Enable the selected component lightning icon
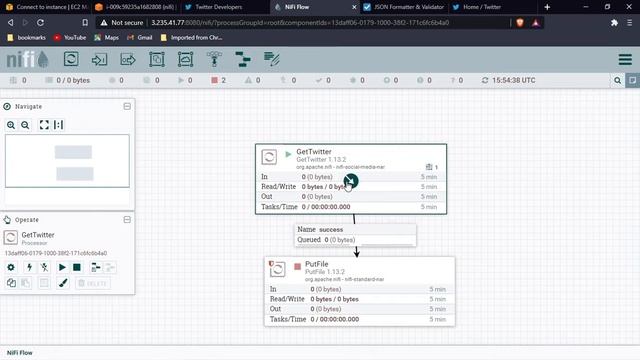Image resolution: width=640 pixels, height=360 pixels. pyautogui.click(x=29, y=267)
